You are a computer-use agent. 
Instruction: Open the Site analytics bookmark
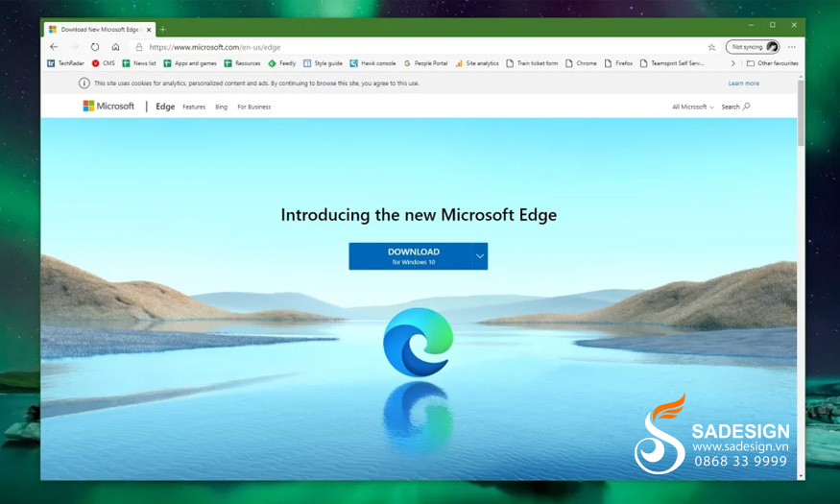477,63
